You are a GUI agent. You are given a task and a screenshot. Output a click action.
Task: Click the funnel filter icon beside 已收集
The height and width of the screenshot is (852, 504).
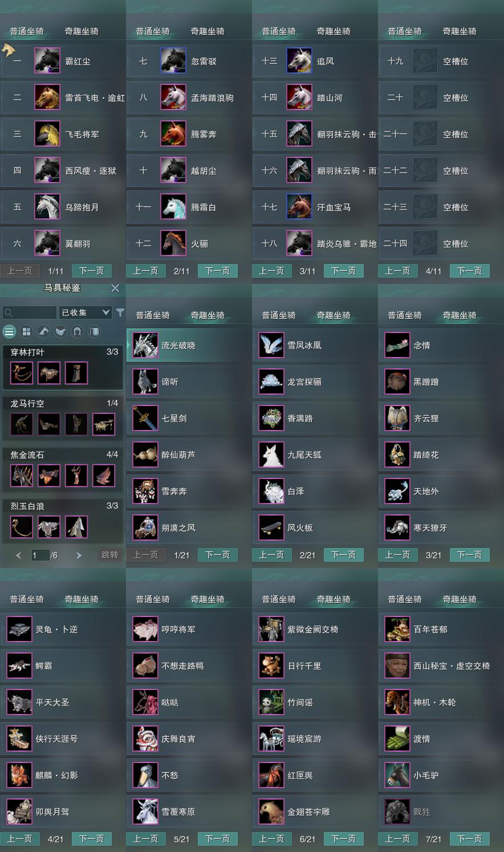coord(120,313)
